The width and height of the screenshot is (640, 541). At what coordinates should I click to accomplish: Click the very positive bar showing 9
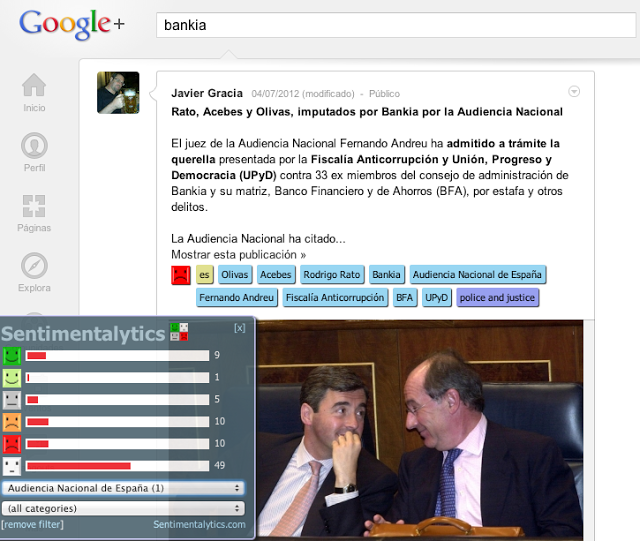117,356
